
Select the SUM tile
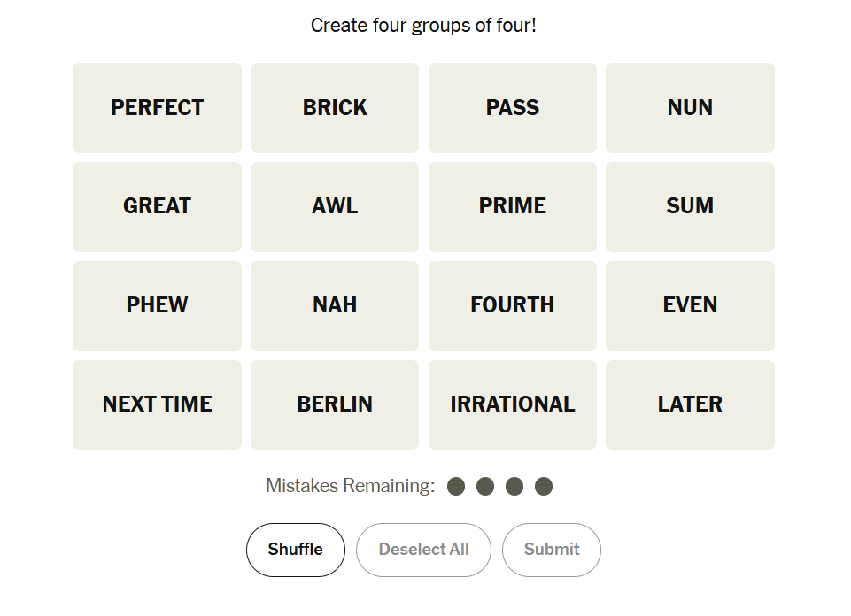pyautogui.click(x=690, y=206)
